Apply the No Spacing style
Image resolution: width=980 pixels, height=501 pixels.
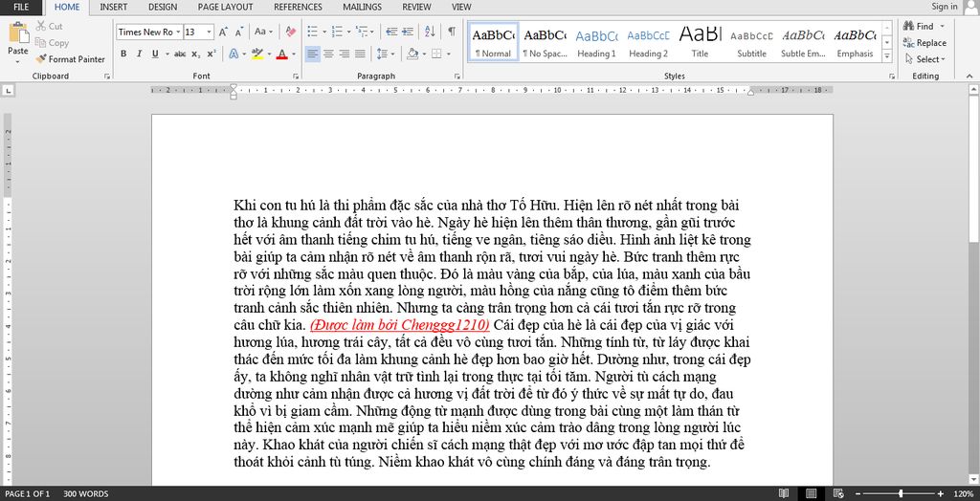click(545, 42)
